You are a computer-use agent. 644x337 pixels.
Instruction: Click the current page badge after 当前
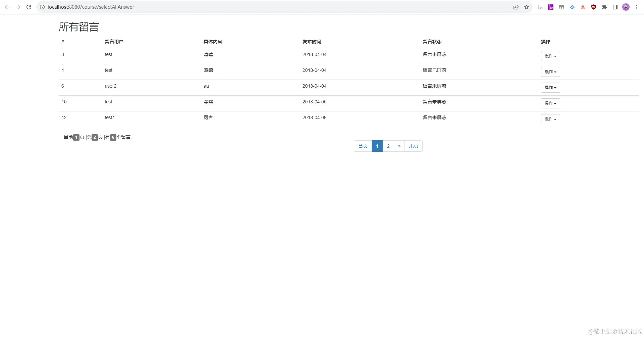click(76, 137)
